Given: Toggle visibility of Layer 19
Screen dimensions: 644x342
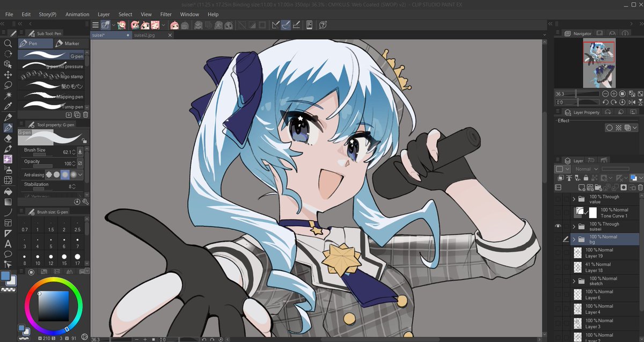Looking at the screenshot, I should [559, 253].
